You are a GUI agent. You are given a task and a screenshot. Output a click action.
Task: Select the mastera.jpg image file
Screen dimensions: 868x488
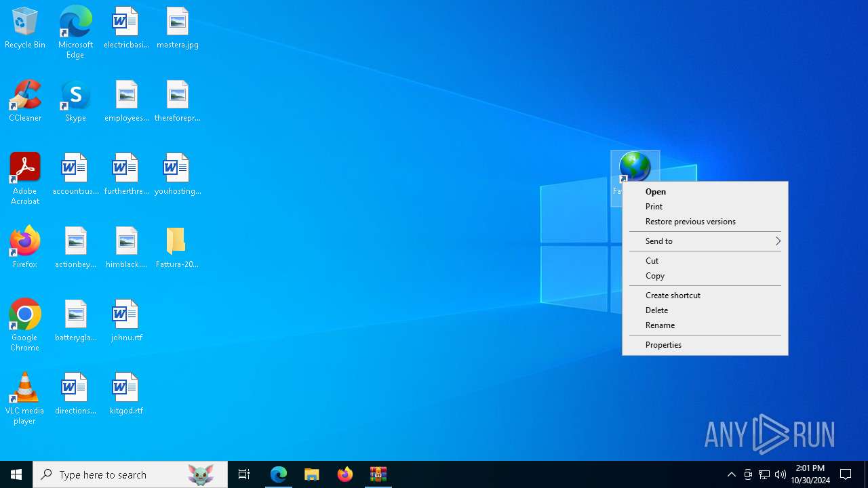(177, 28)
